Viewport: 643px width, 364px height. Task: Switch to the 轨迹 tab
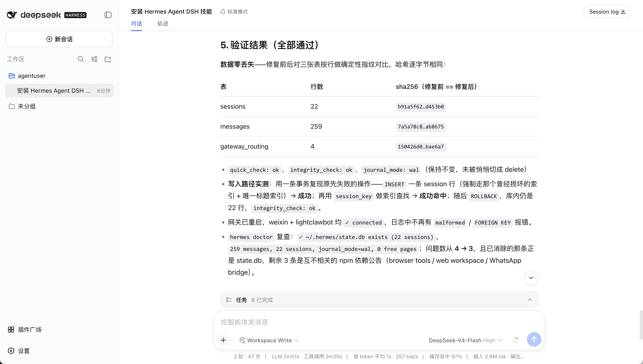tap(163, 24)
